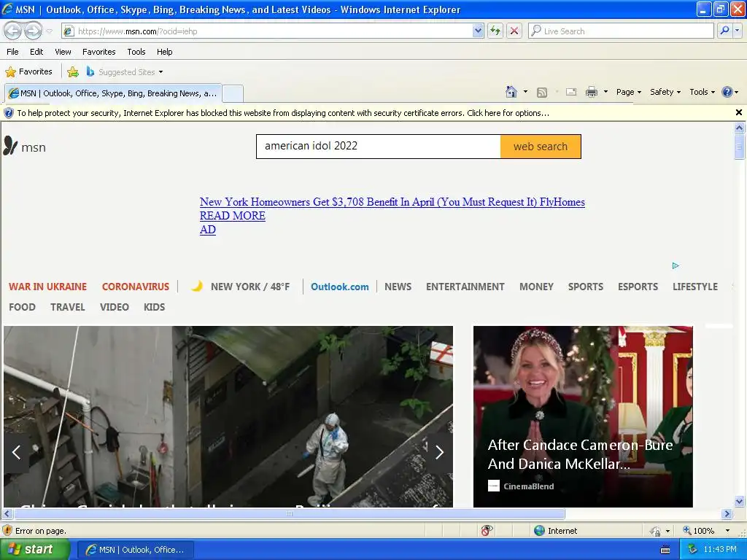This screenshot has height=560, width=747.
Task: Click the Home icon in command bar
Action: click(511, 92)
